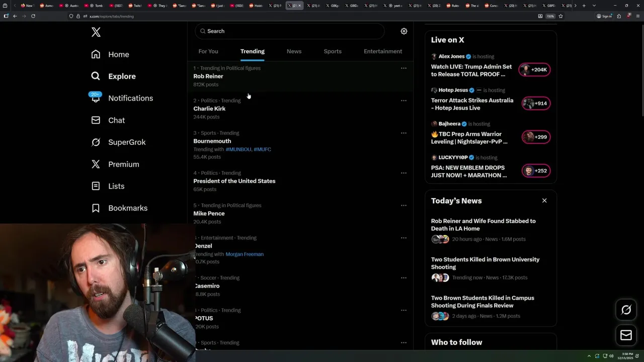Open the Charlie Kirk trending topic

(300, 109)
